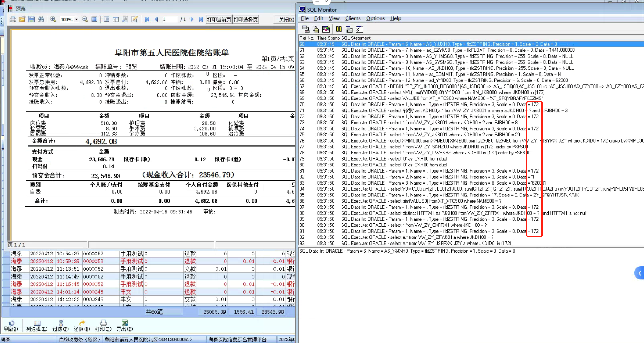Viewport: 644px width, 343px height.
Task: Select SQL Monitor row with Ref No. 93
Action: click(471, 243)
